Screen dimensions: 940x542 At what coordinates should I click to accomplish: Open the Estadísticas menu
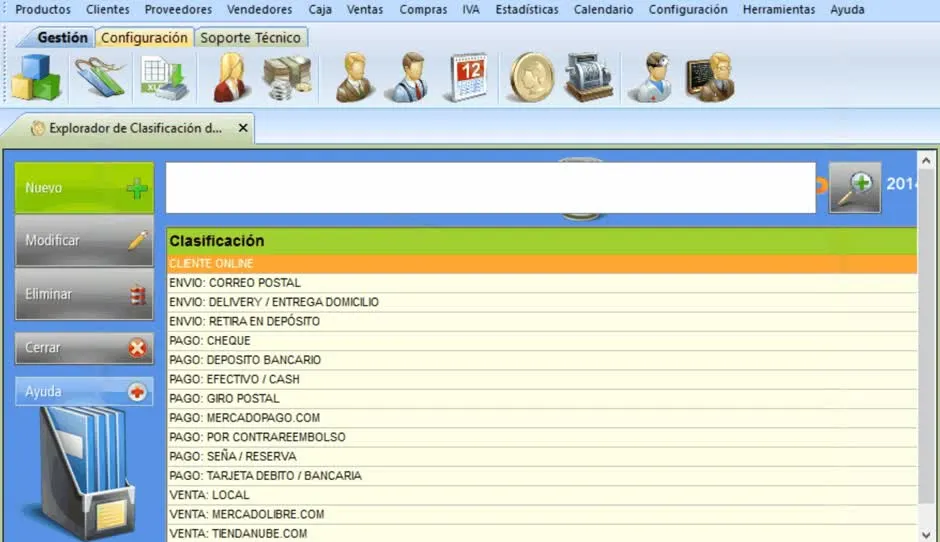pyautogui.click(x=527, y=10)
